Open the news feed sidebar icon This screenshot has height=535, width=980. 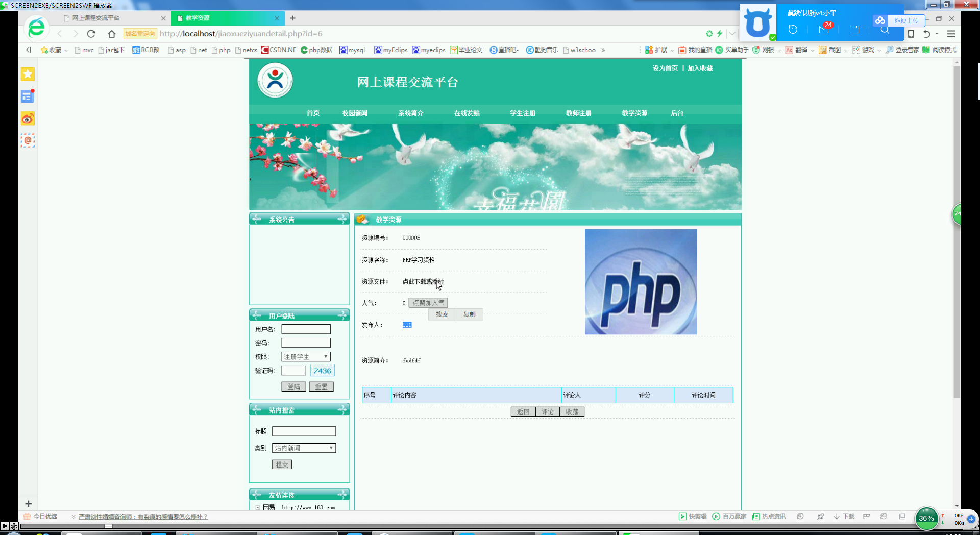[28, 96]
